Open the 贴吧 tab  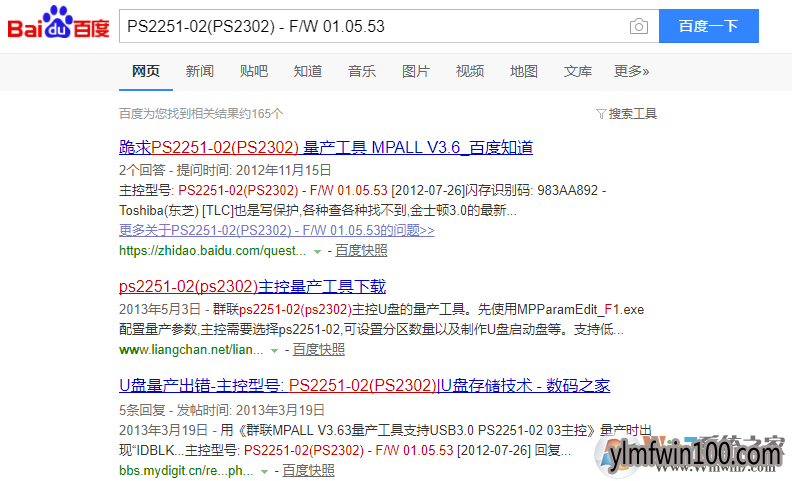[254, 71]
